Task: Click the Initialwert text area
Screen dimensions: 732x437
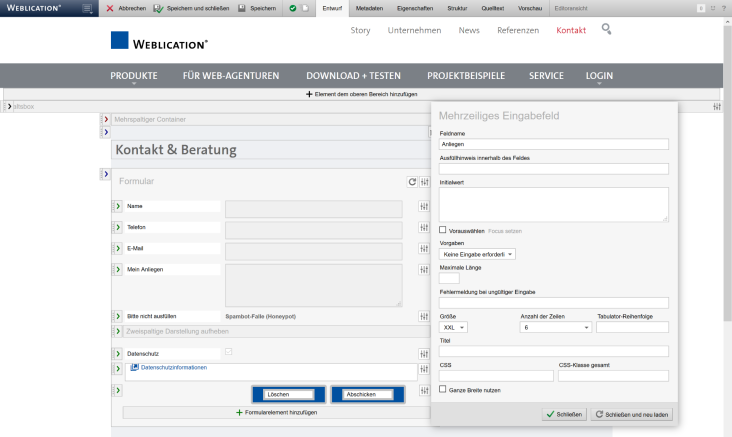Action: click(x=554, y=204)
